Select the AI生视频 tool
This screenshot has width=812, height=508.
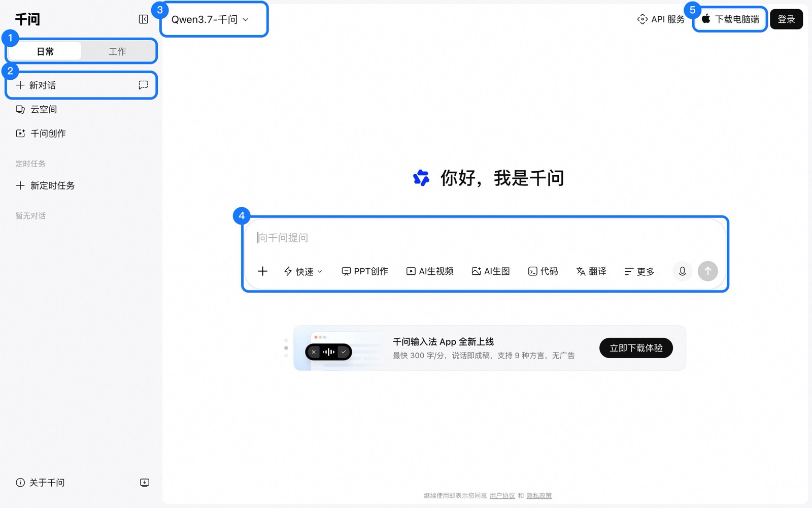pos(430,271)
